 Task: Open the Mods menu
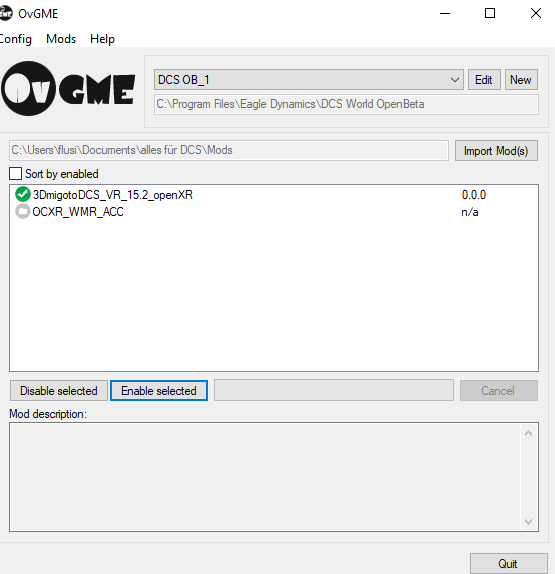pos(61,39)
